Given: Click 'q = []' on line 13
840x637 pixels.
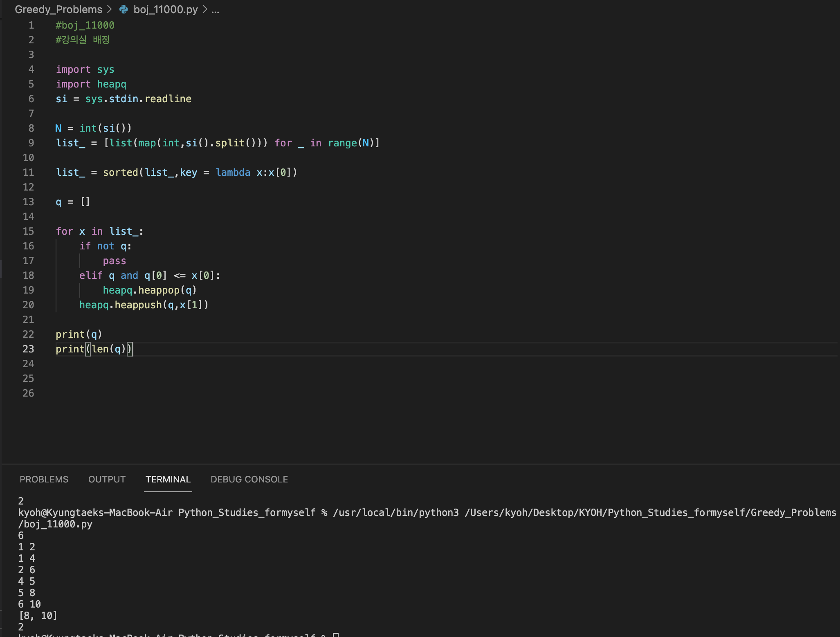Looking at the screenshot, I should [x=73, y=202].
